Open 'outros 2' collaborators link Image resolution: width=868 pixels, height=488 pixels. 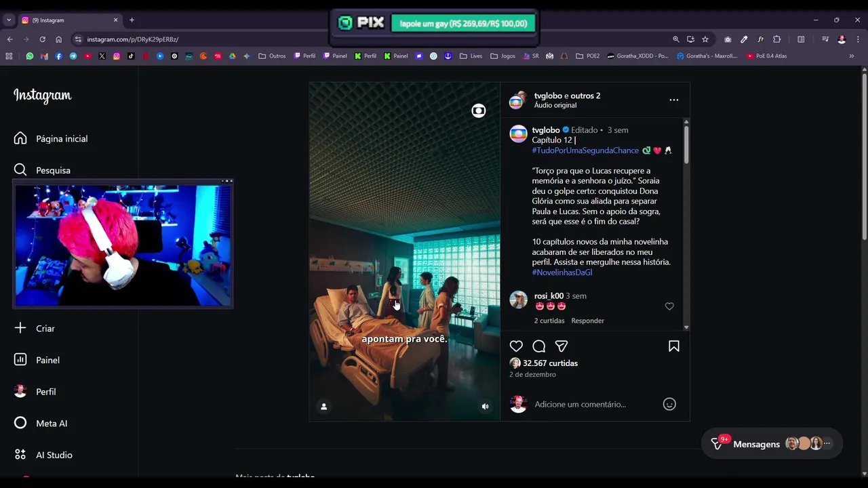pos(585,96)
